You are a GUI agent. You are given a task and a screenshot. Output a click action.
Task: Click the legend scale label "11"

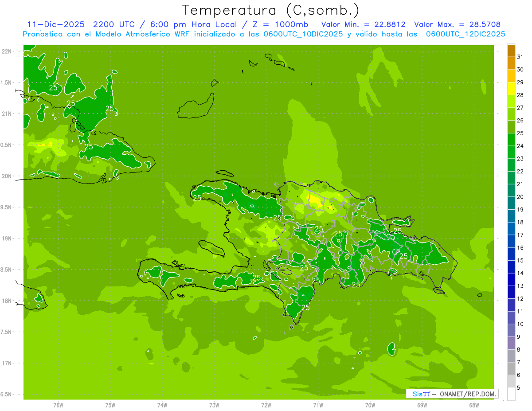[x=520, y=311]
